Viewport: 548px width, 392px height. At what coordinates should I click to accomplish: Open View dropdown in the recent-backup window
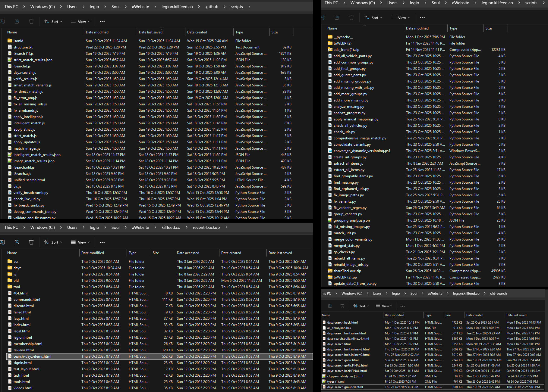tap(80, 242)
